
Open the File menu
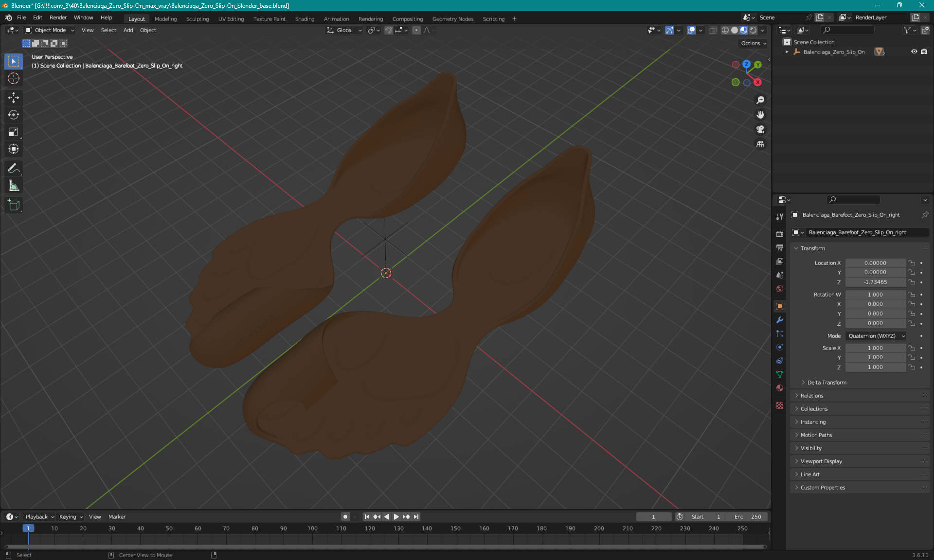tap(21, 17)
